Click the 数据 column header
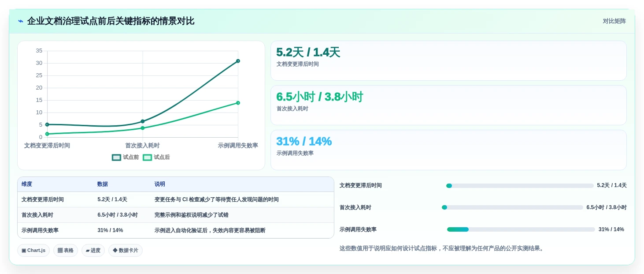Image resolution: width=644 pixels, height=274 pixels. point(103,184)
